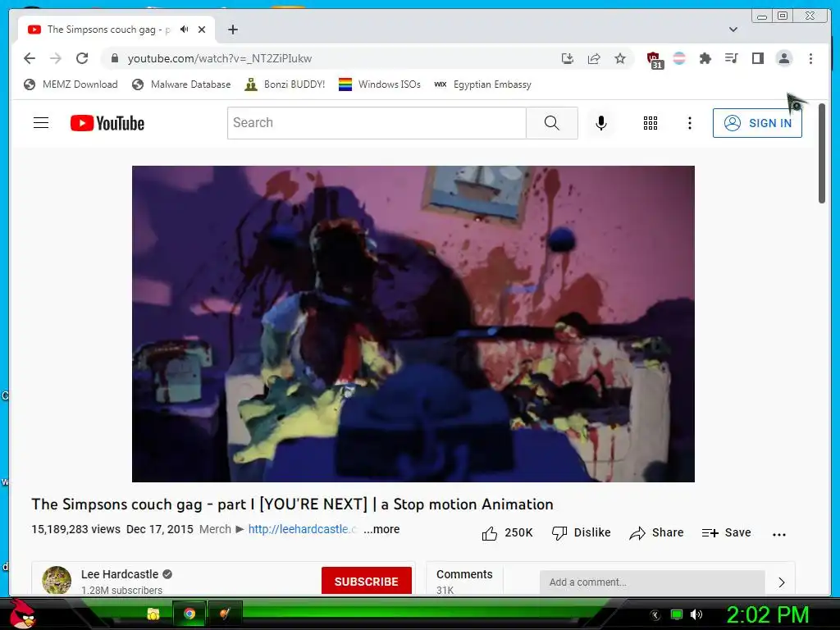Screen dimensions: 840x630
Task: Subscribe to Lee Hardcastle
Action: tap(367, 581)
